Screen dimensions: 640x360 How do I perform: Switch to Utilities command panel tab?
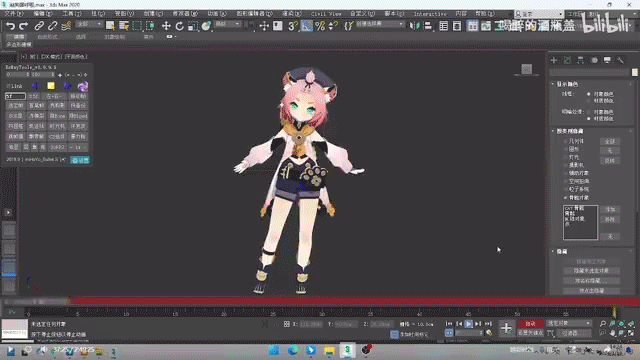620,60
